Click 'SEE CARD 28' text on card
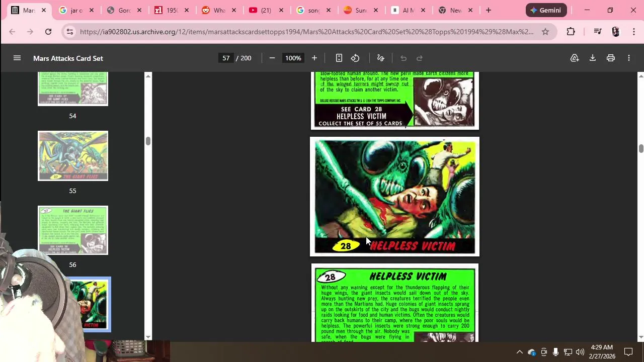644x362 pixels. point(362,109)
